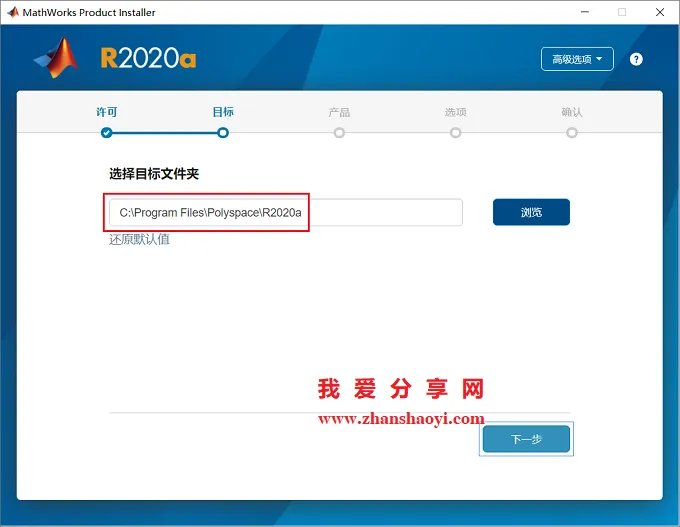Go to the 许可 step
Image resolution: width=680 pixels, height=527 pixels.
point(107,112)
